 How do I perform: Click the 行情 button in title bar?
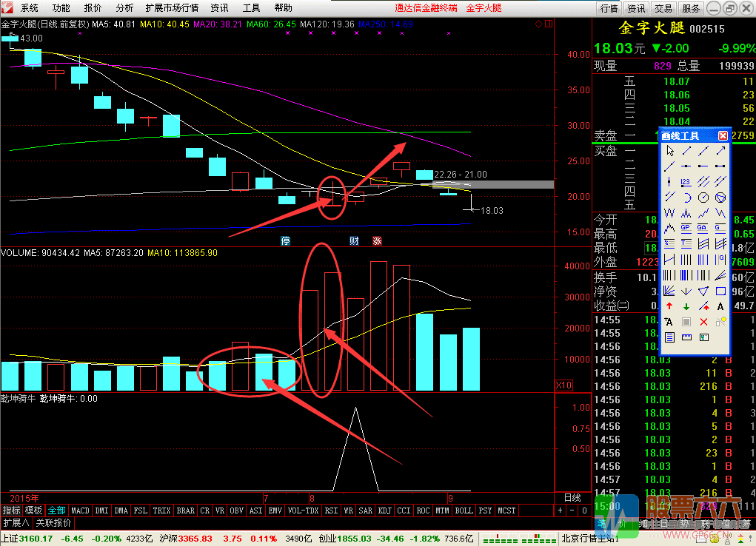609,8
